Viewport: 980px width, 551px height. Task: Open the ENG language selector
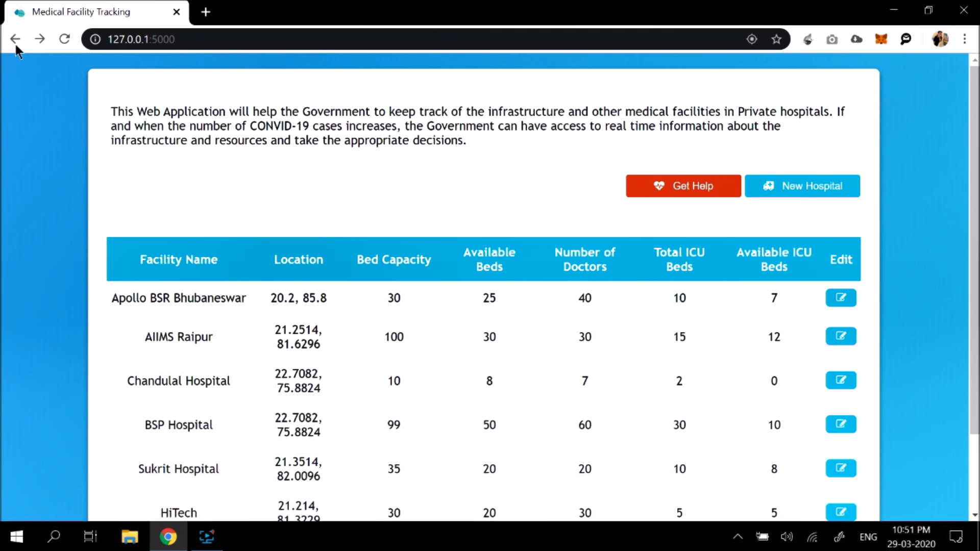tap(869, 536)
